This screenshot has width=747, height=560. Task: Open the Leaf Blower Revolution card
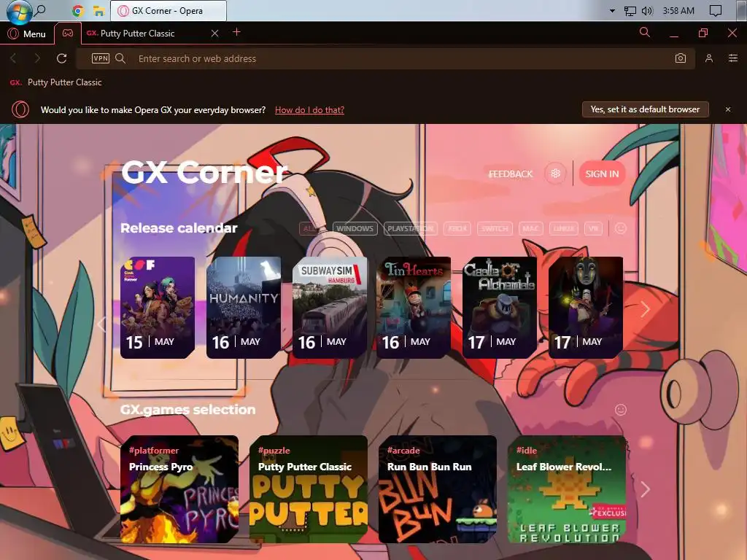[566, 489]
